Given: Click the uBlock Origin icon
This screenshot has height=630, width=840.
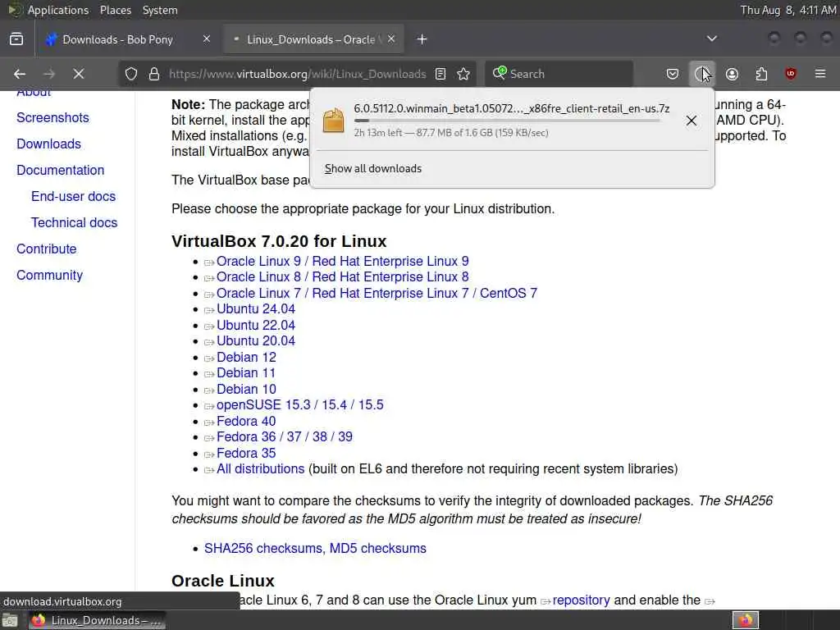Looking at the screenshot, I should 791,74.
